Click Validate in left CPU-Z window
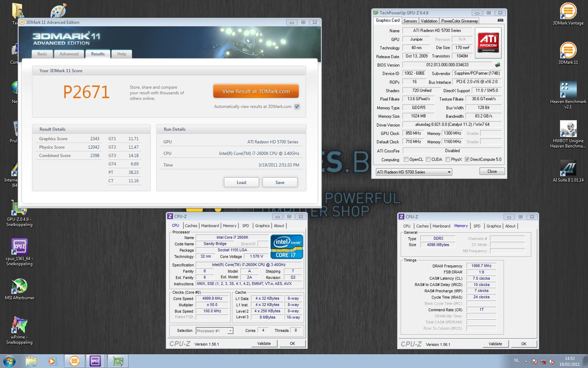 click(264, 343)
